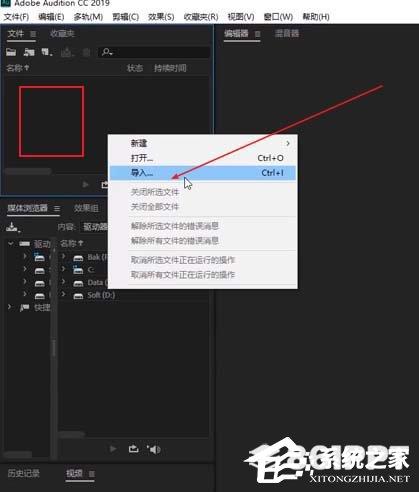
Task: Collapse the 驱动器 tree node
Action: [x=11, y=244]
